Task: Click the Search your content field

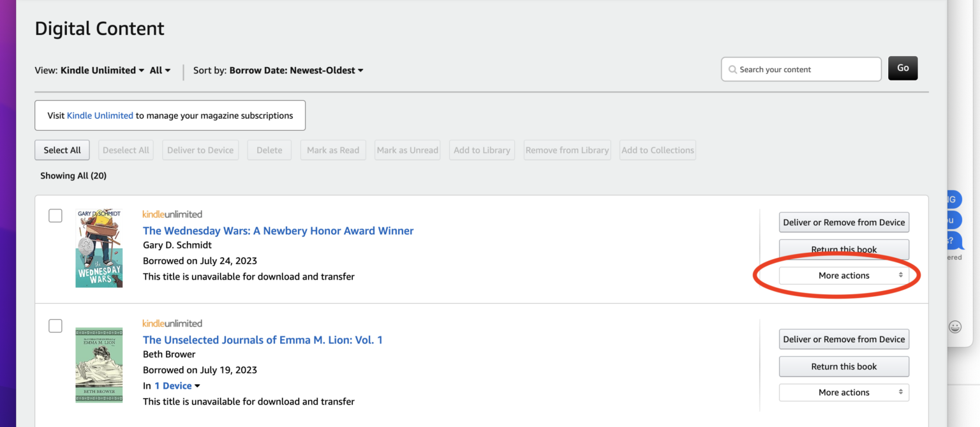Action: (x=801, y=69)
